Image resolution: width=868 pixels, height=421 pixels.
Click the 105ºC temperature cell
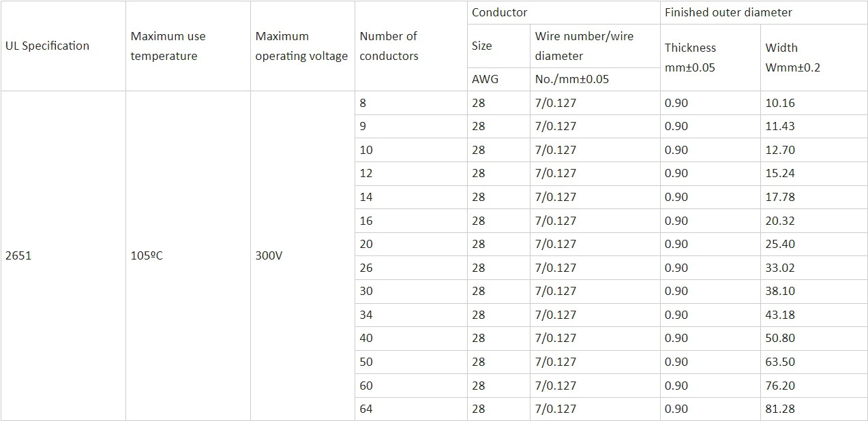[145, 256]
